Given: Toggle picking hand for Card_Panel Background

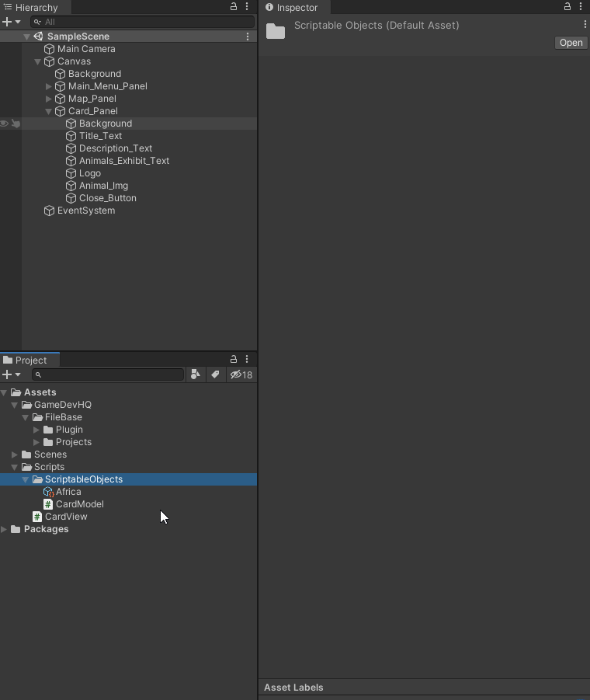Looking at the screenshot, I should pos(16,124).
